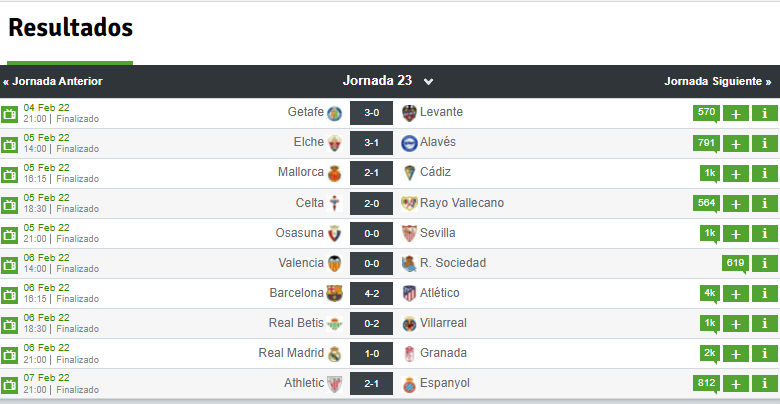The width and height of the screenshot is (780, 404).
Task: Click the TV icon for Getafe-Levante match
Action: [9, 114]
